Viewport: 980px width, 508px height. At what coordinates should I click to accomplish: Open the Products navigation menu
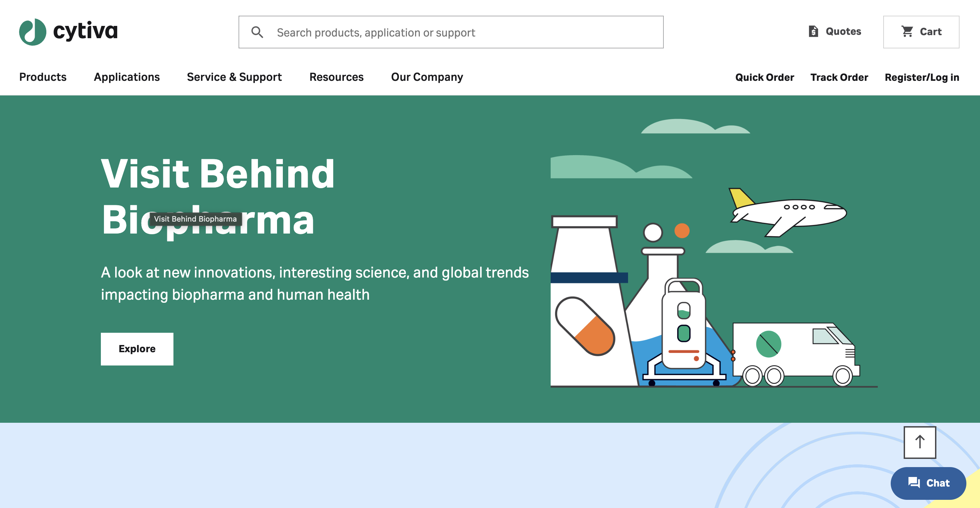pyautogui.click(x=43, y=77)
